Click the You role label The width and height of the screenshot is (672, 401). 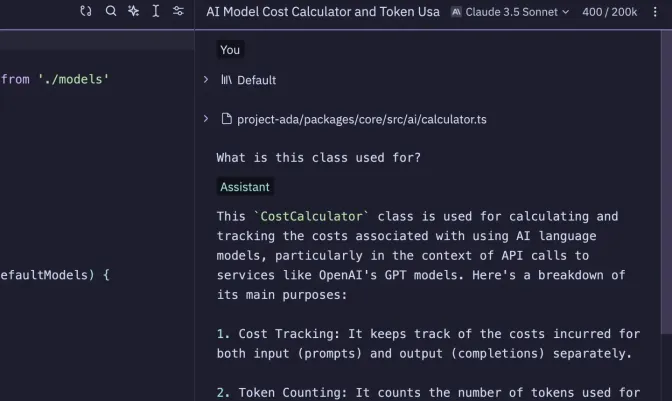(x=230, y=49)
